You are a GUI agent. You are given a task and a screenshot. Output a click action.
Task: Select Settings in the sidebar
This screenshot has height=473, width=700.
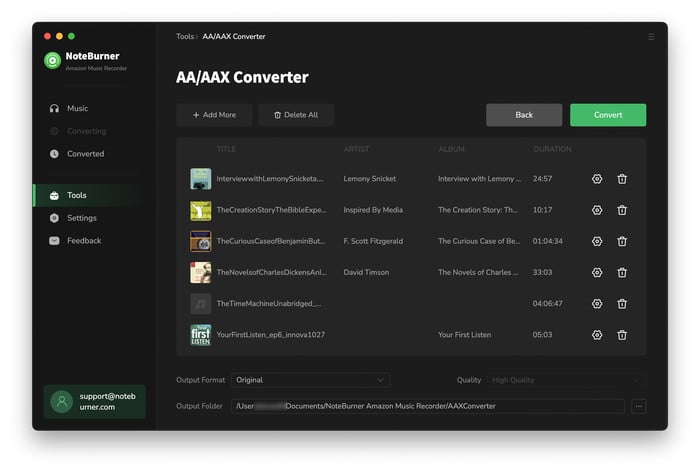[81, 218]
